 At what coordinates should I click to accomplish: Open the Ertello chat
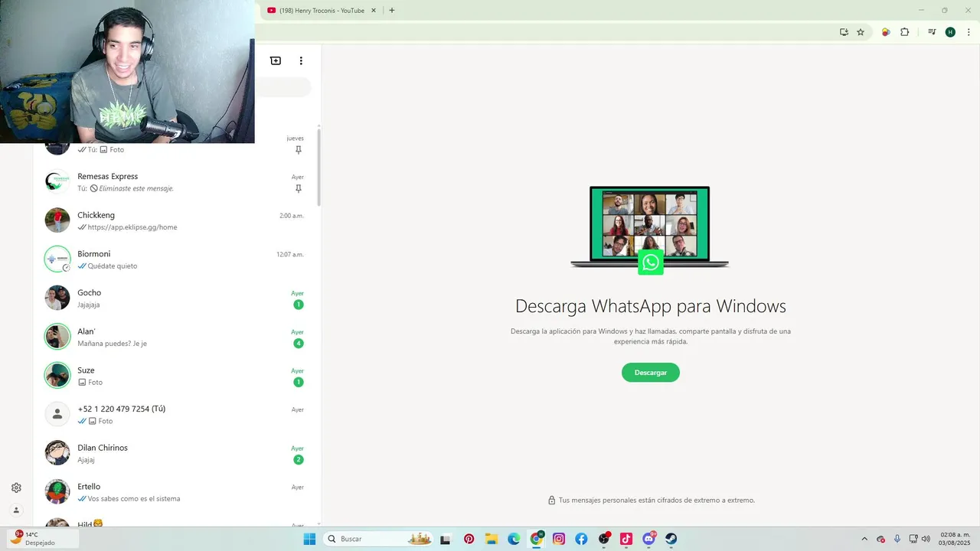(175, 491)
